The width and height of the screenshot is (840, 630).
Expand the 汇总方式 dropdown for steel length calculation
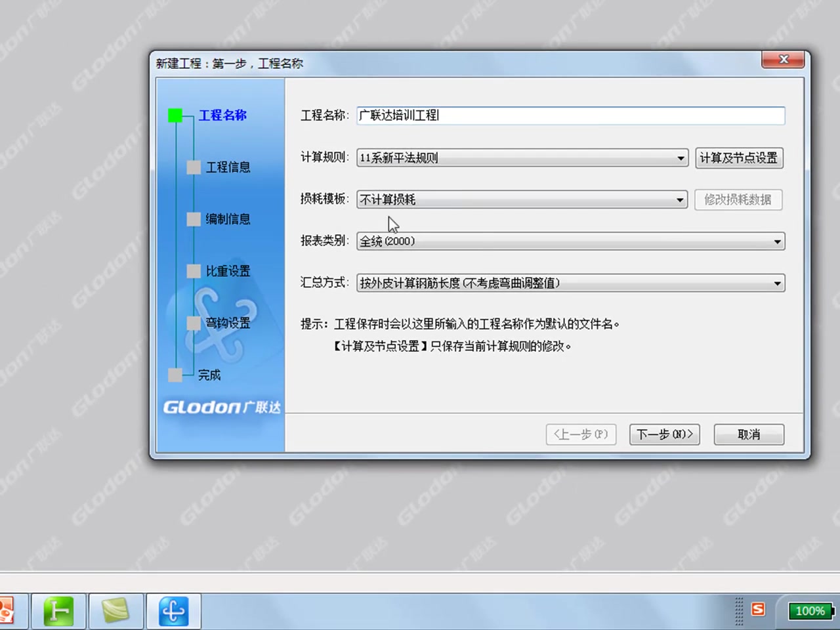point(776,283)
